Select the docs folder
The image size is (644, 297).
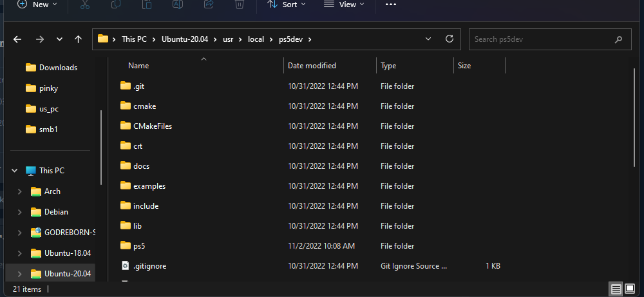coord(141,166)
